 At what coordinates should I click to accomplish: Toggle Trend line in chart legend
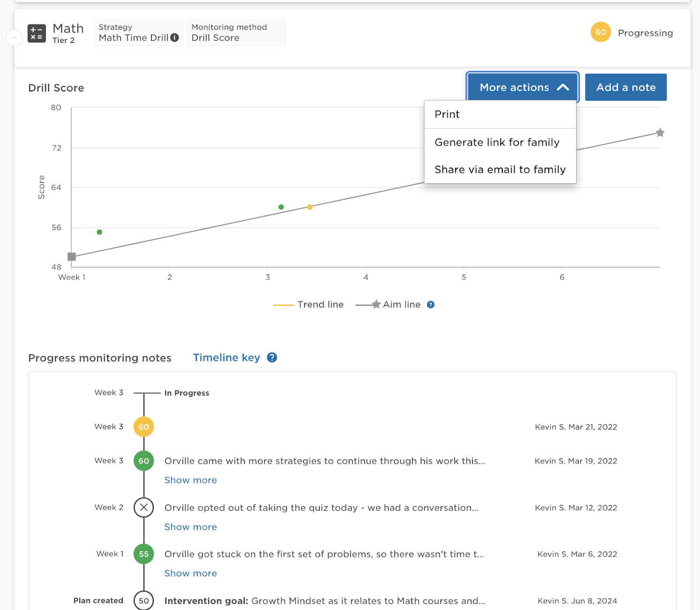point(308,305)
